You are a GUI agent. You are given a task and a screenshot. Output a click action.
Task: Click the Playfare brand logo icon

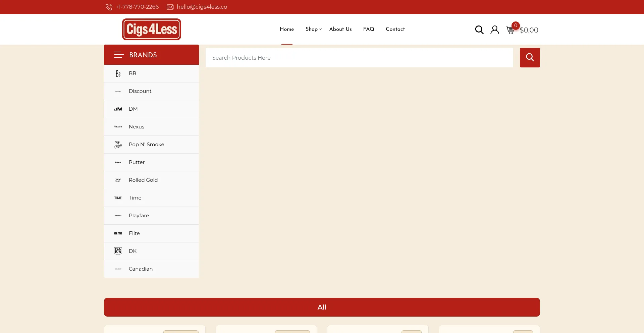coord(118,216)
